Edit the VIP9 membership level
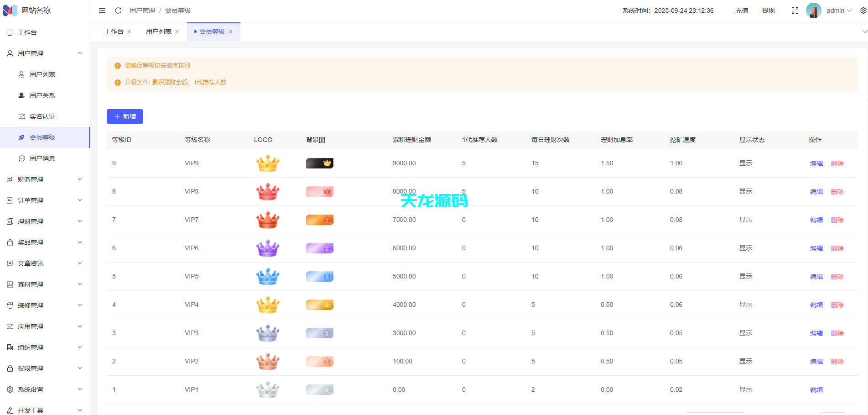The height and width of the screenshot is (415, 868). pyautogui.click(x=816, y=163)
